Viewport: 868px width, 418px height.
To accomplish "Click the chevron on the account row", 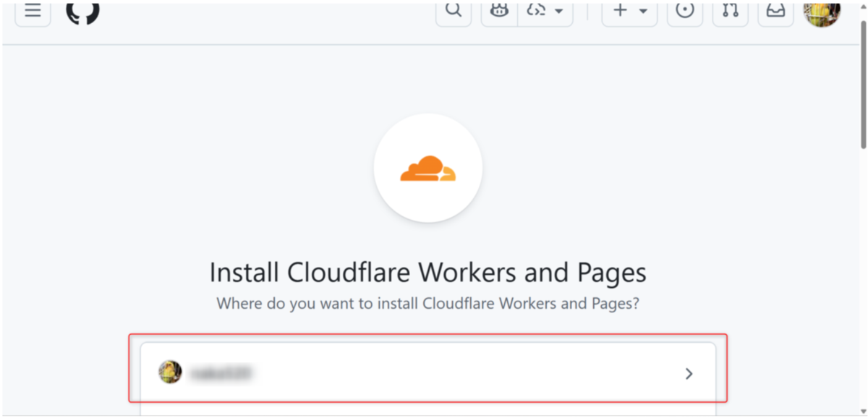I will click(689, 373).
